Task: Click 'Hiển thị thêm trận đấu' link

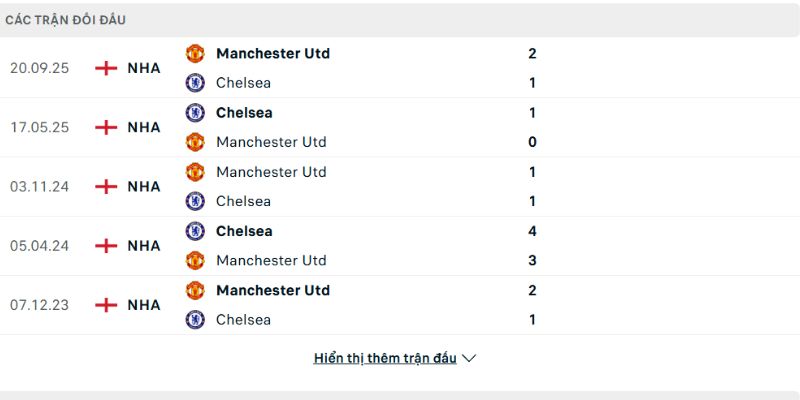Action: coord(385,358)
